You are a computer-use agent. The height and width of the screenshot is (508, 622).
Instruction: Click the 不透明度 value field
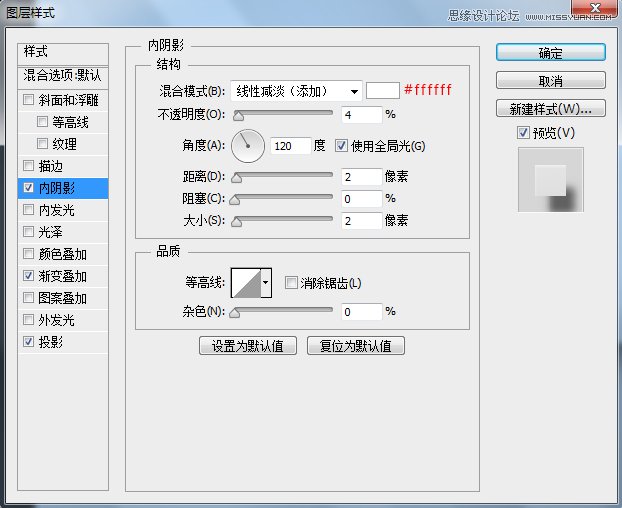click(361, 115)
